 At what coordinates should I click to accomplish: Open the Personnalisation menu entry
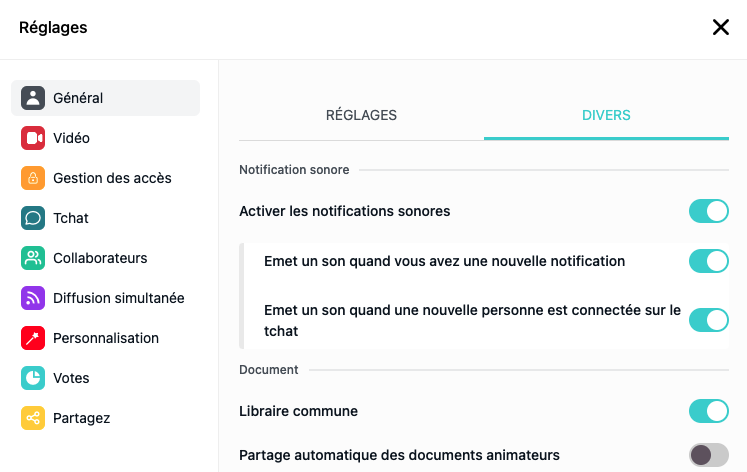[105, 338]
